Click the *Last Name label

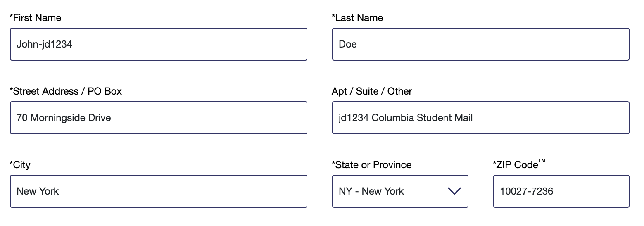[357, 18]
